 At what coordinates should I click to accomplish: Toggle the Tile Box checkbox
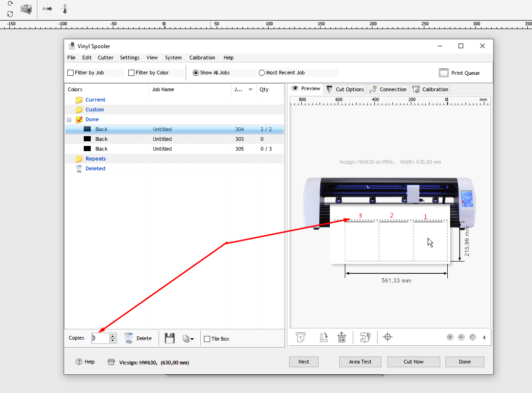[x=207, y=339]
